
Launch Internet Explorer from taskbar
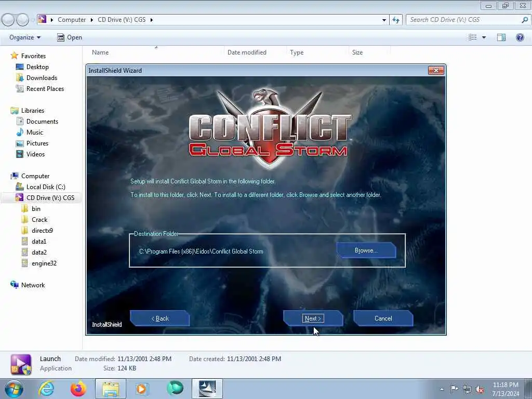(x=46, y=389)
